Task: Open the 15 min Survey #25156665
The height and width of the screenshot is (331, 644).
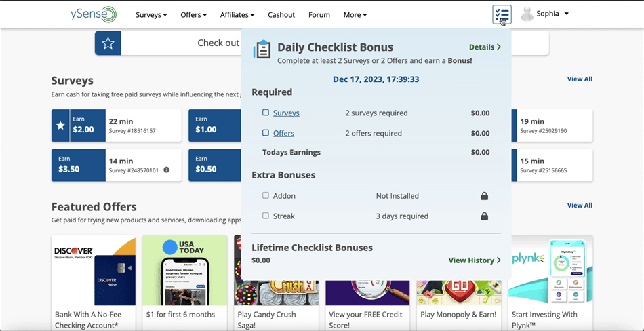Action: [x=552, y=165]
